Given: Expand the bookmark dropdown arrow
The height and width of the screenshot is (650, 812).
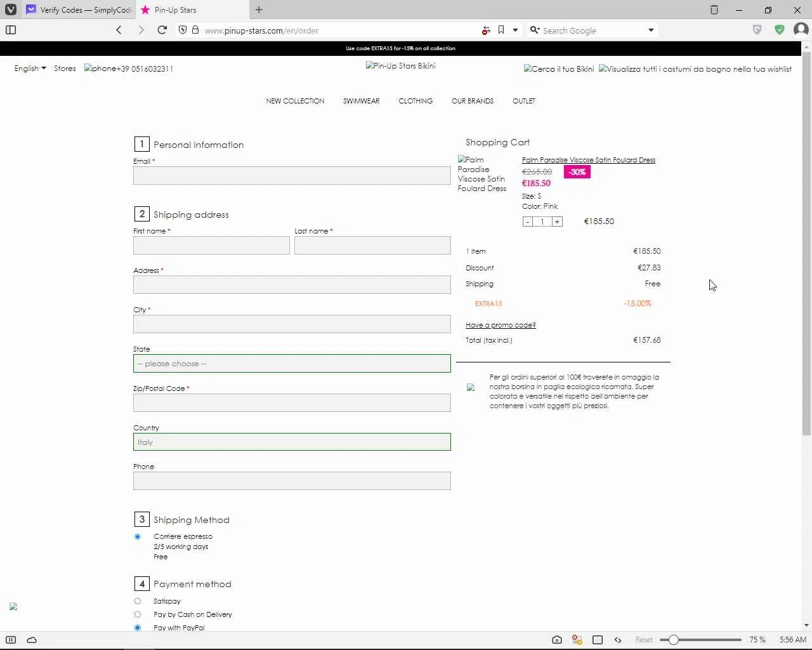Looking at the screenshot, I should tap(515, 30).
